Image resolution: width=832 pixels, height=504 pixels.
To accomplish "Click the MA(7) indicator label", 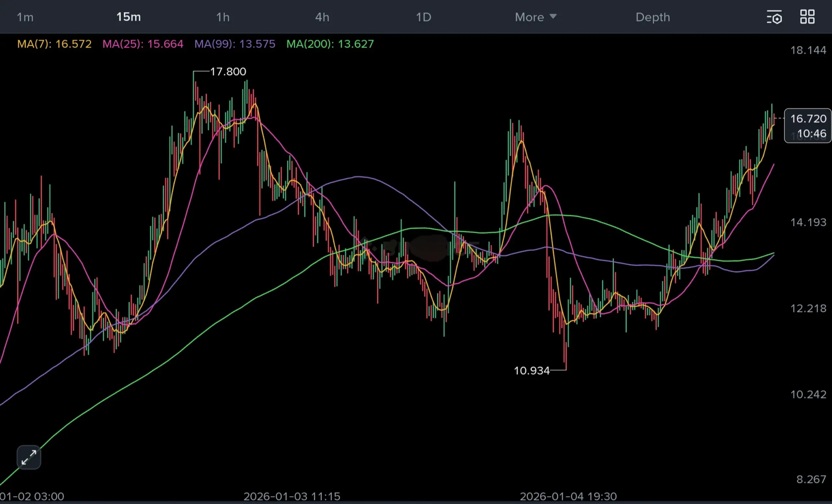I will coord(54,44).
